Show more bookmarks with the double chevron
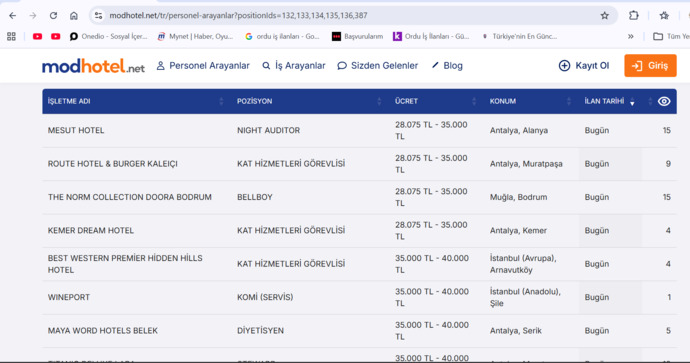This screenshot has width=690, height=363. [631, 37]
